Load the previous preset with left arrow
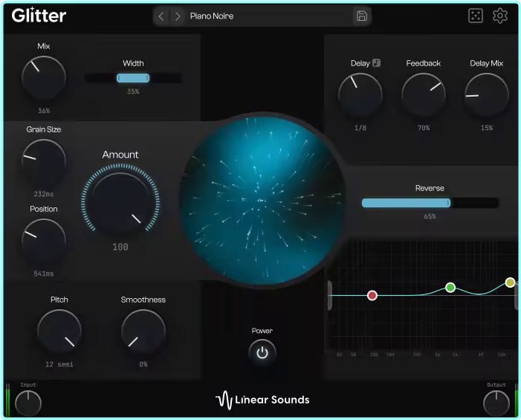The width and height of the screenshot is (521, 420). point(161,16)
